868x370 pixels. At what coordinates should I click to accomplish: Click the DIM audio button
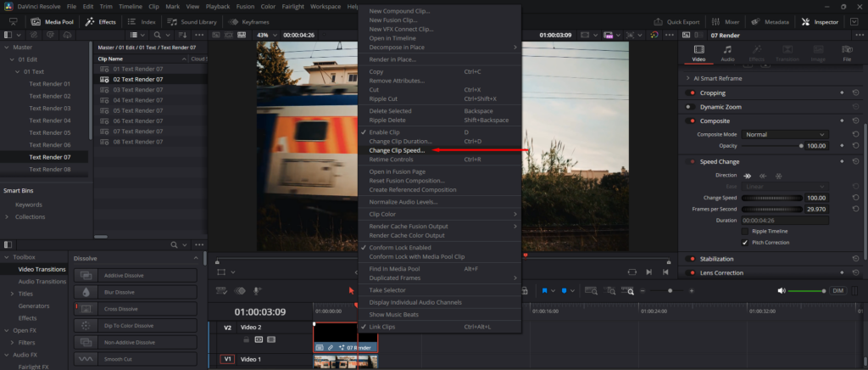(837, 290)
